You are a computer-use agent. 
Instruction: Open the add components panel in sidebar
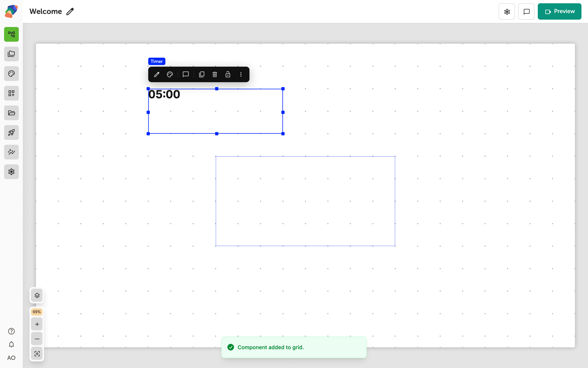click(11, 93)
